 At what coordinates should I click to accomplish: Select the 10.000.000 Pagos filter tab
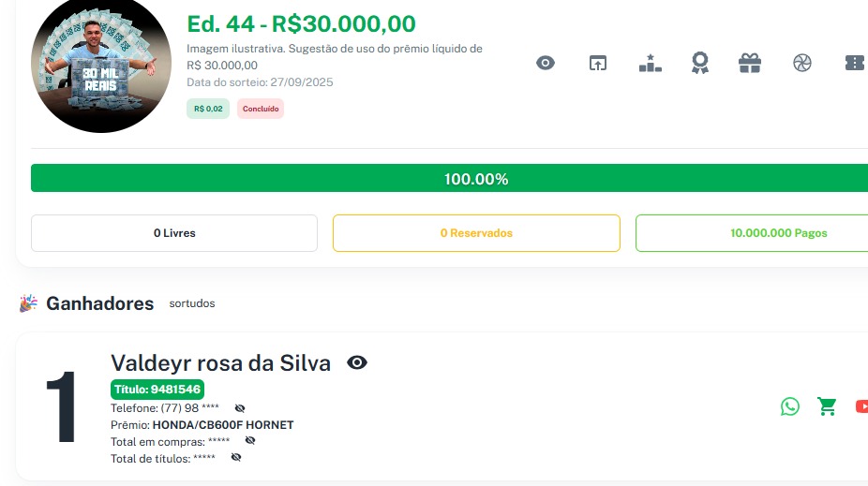coord(752,233)
